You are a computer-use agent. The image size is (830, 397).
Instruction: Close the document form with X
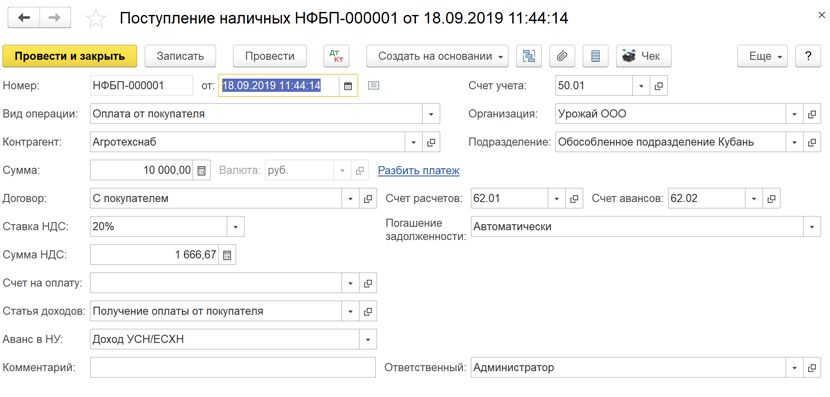point(821,15)
